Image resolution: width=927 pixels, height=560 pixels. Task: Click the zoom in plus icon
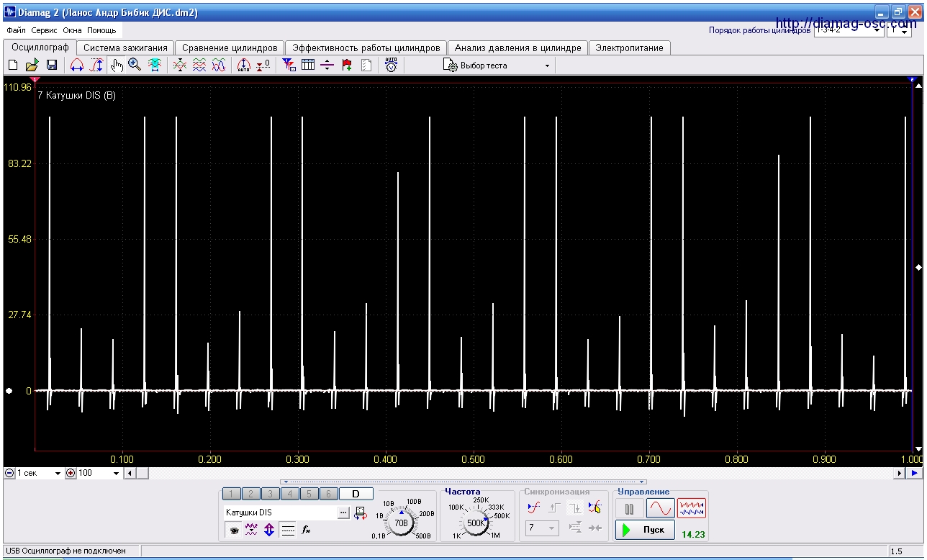pyautogui.click(x=71, y=473)
